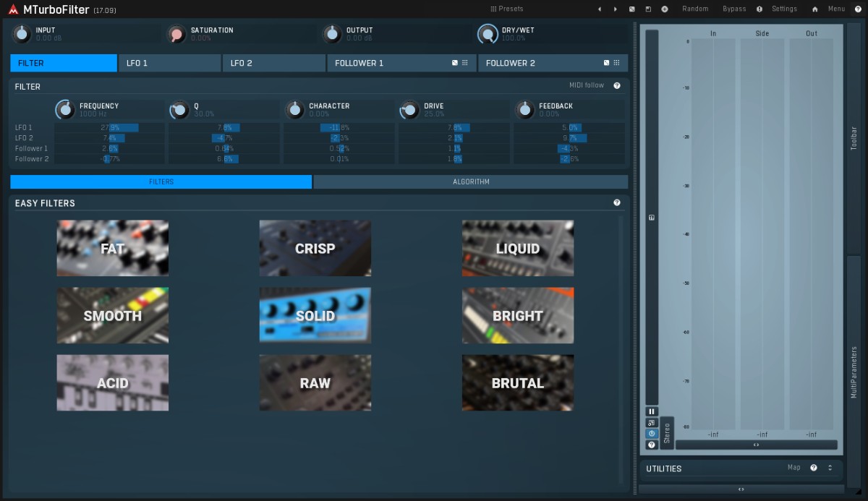Open the vertical Toolbar side tab
The height and width of the screenshot is (501, 868).
[854, 137]
